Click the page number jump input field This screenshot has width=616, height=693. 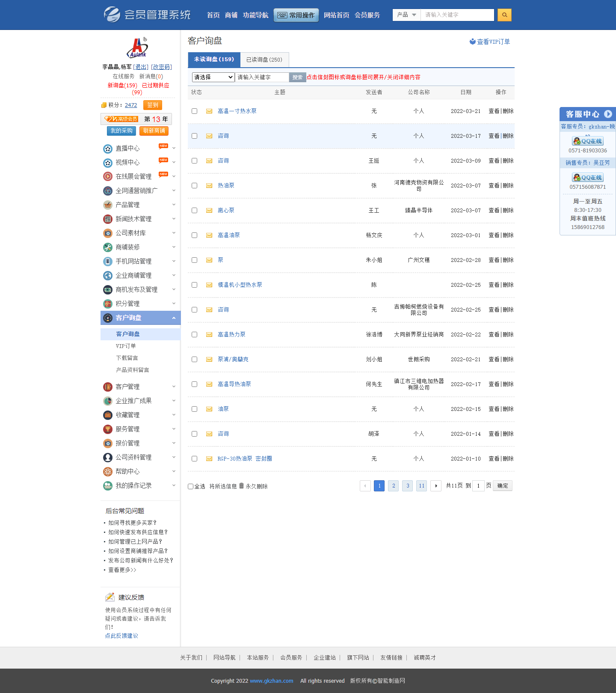478,486
